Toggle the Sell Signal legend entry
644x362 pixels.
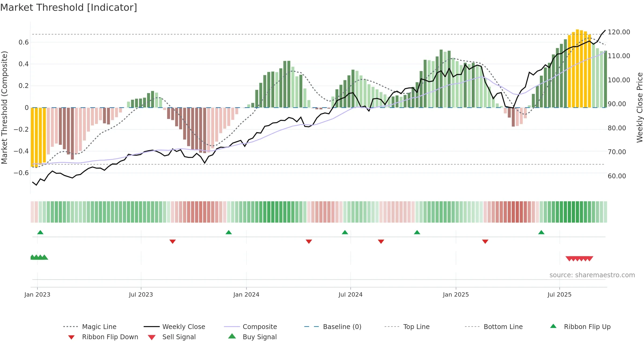coord(172,337)
